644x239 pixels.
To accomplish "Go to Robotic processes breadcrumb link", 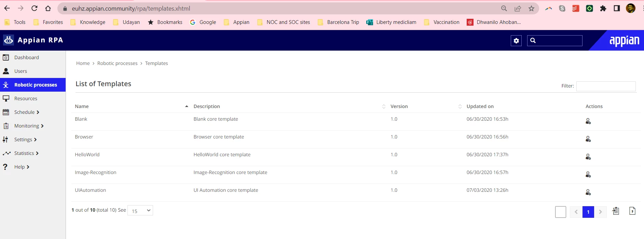I will pos(118,63).
